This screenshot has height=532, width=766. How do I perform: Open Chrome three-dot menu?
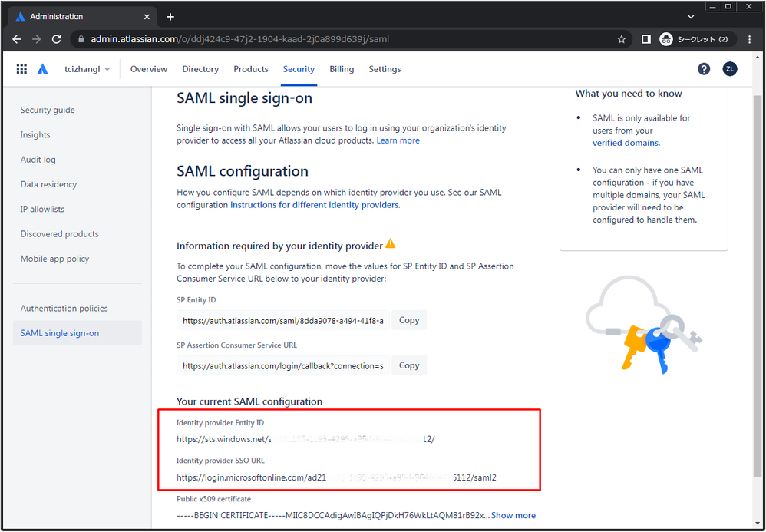[x=750, y=39]
